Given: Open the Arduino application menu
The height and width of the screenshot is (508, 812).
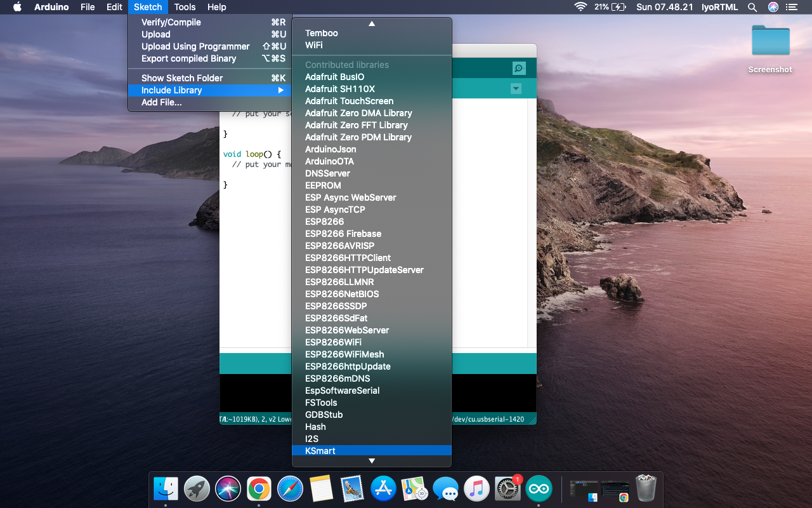Looking at the screenshot, I should coord(51,7).
